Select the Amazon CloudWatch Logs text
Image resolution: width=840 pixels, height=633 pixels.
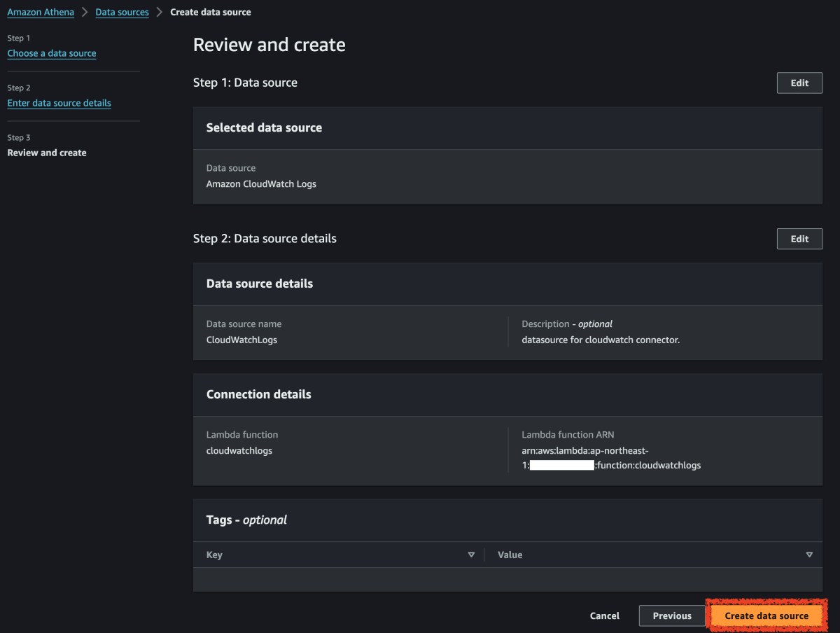pos(261,184)
